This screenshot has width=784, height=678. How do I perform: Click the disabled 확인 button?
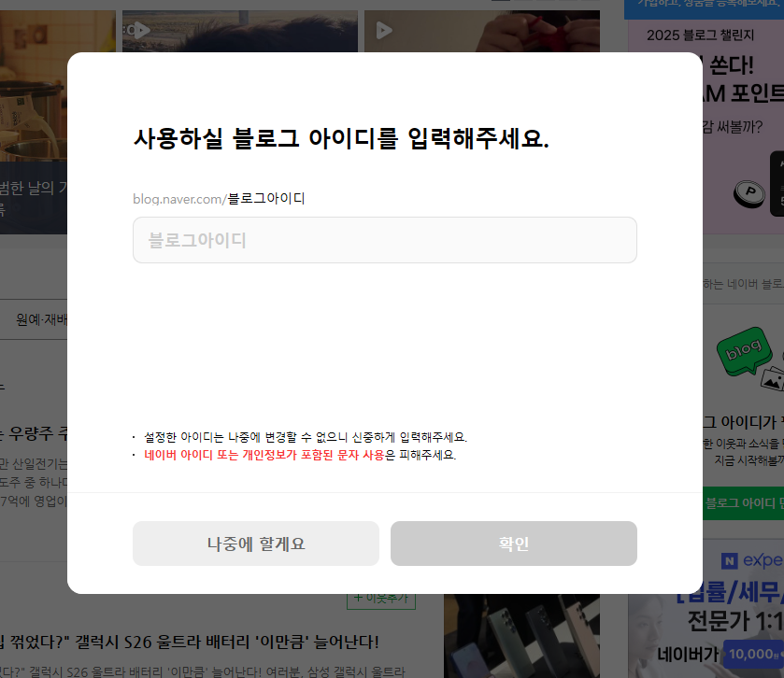pyautogui.click(x=514, y=544)
